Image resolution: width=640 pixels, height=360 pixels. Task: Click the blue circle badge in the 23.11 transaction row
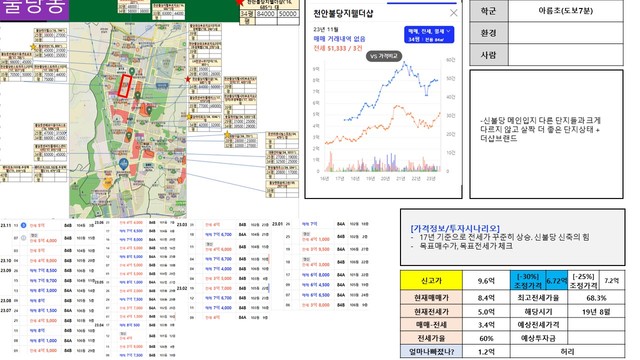pyautogui.click(x=23, y=225)
